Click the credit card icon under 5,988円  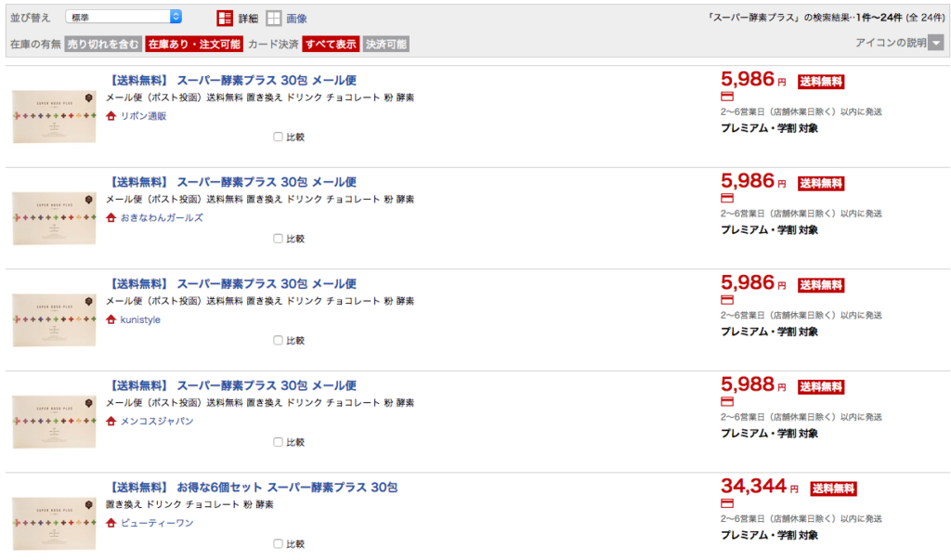tap(727, 401)
